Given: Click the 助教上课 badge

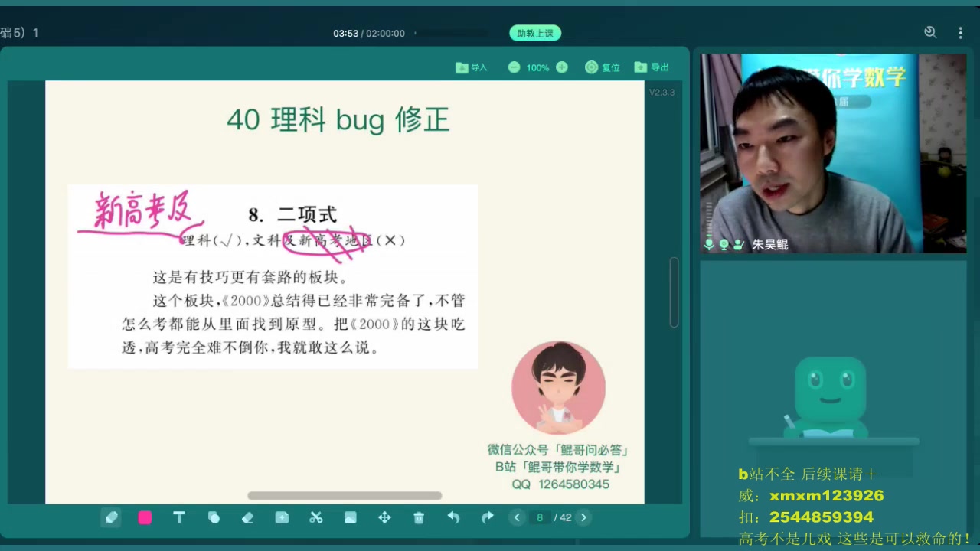Looking at the screenshot, I should point(535,34).
